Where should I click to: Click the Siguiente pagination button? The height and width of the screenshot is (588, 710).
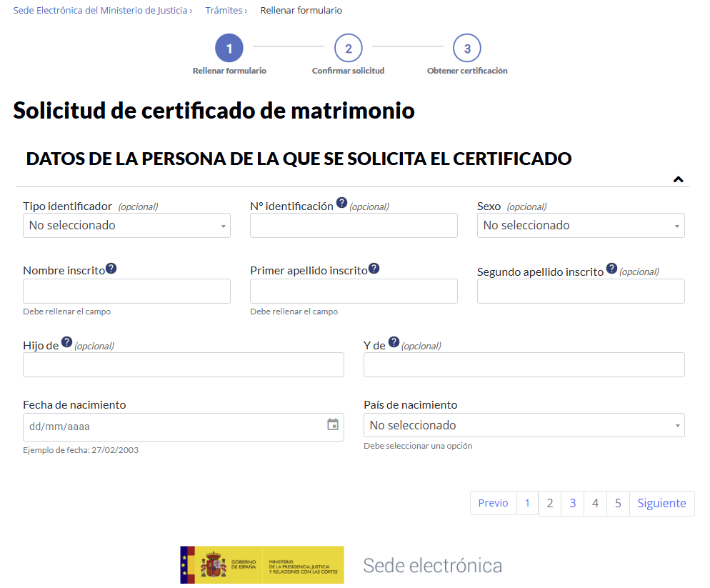(661, 503)
